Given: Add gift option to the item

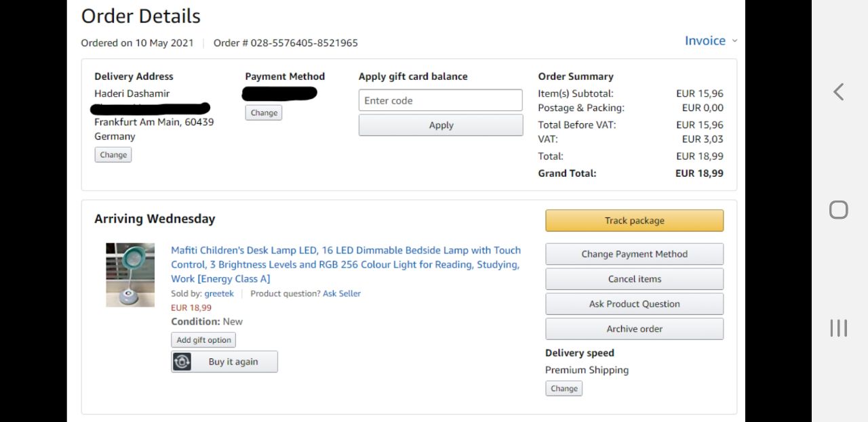Looking at the screenshot, I should pyautogui.click(x=203, y=340).
